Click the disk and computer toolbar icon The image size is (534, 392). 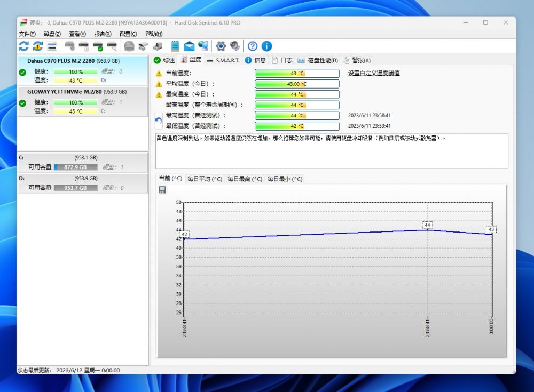(x=158, y=46)
